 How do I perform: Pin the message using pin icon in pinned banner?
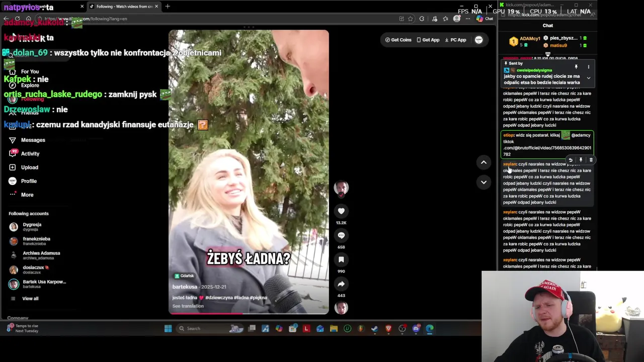click(576, 67)
